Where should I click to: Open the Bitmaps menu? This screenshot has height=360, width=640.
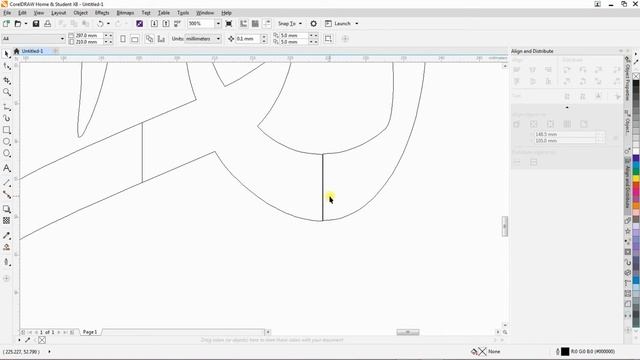(125, 13)
